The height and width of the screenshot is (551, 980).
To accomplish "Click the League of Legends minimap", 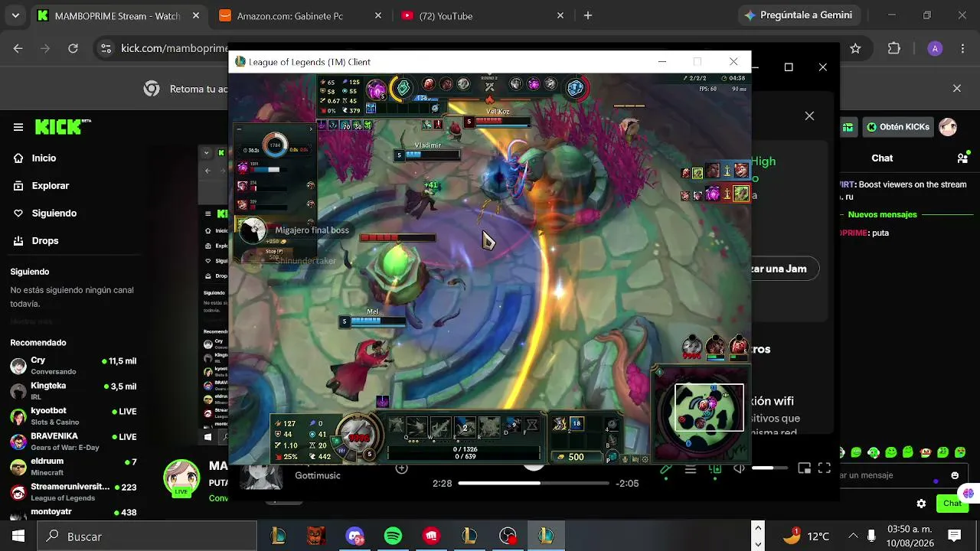I will (x=700, y=415).
